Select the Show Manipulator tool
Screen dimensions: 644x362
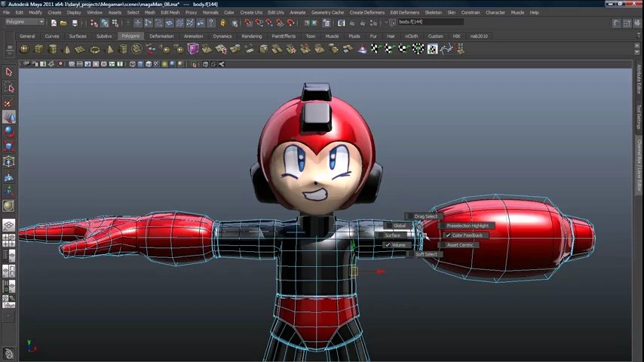point(8,191)
